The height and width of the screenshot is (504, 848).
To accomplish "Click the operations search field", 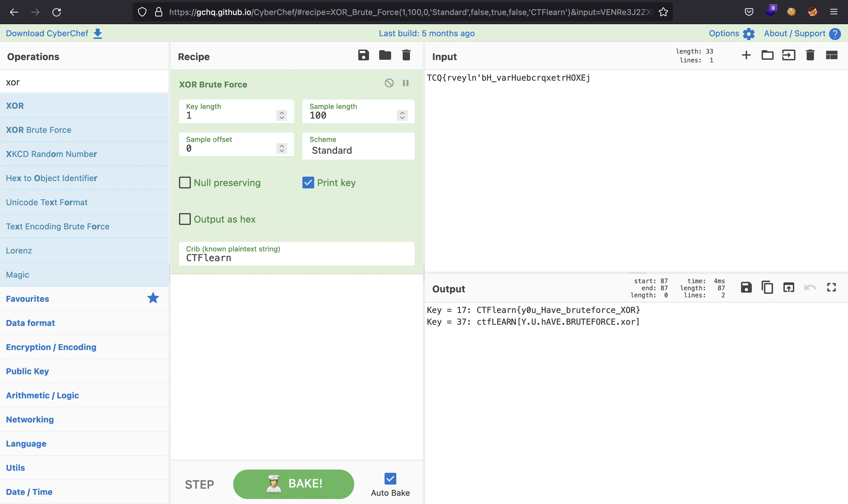I will [84, 82].
